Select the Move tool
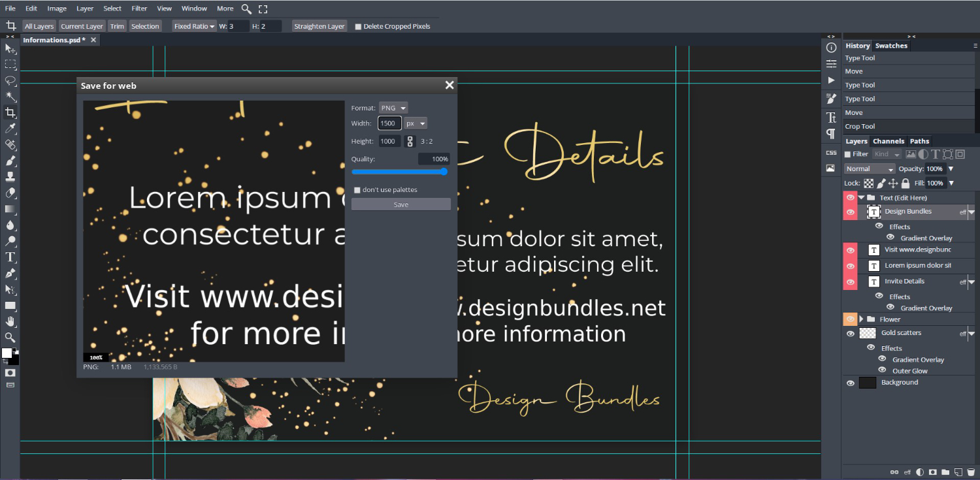Image resolution: width=980 pixels, height=480 pixels. [x=10, y=49]
